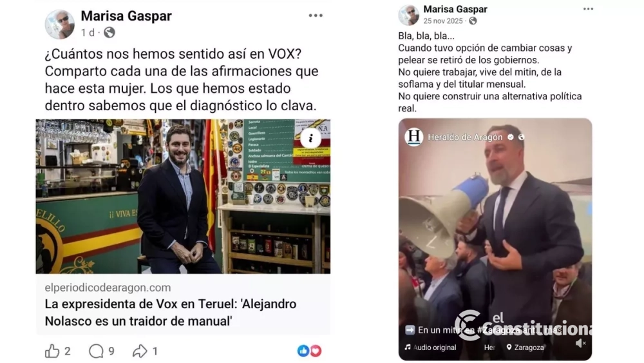This screenshot has width=644, height=363.
Task: Open Marisa Gaspar avatar on right post
Action: 409,15
